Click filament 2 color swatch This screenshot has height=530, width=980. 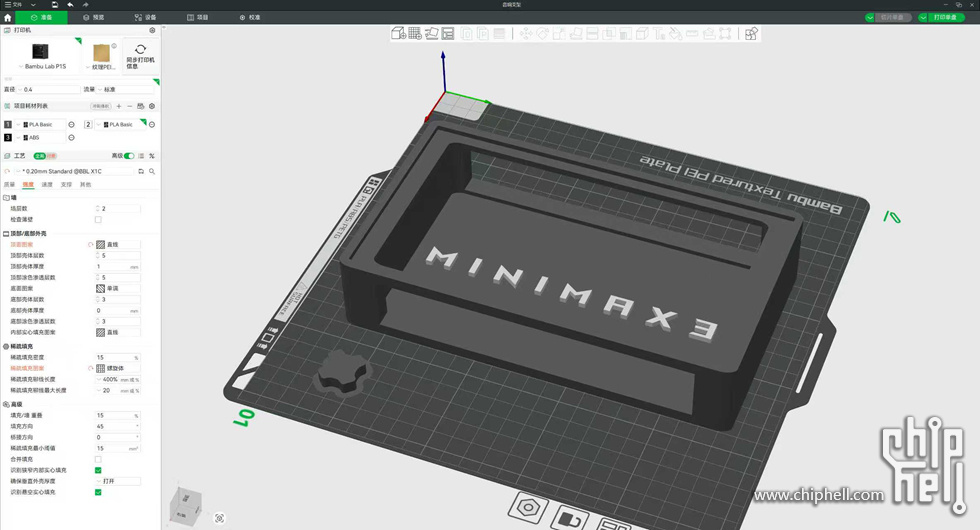tap(88, 124)
